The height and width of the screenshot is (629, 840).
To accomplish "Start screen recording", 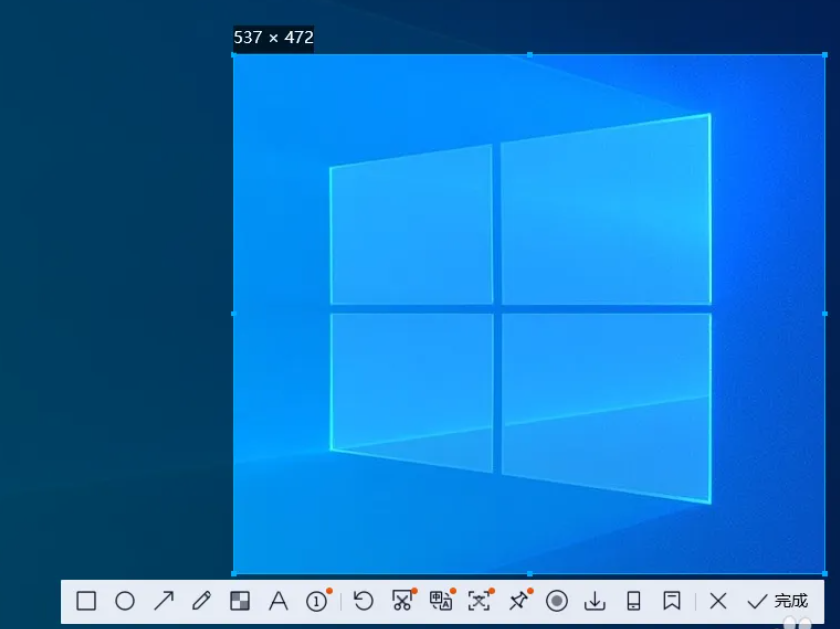I will (x=557, y=601).
